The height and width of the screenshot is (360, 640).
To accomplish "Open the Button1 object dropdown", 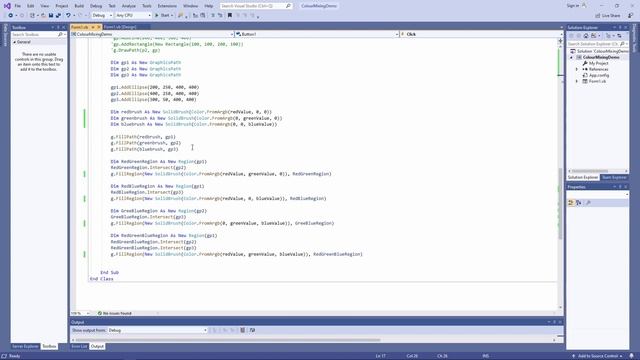I will click(x=317, y=34).
